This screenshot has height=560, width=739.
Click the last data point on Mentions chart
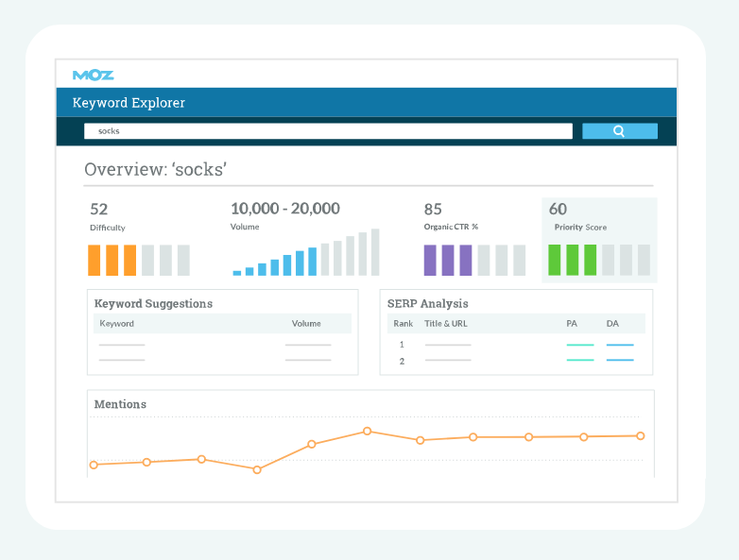point(640,436)
